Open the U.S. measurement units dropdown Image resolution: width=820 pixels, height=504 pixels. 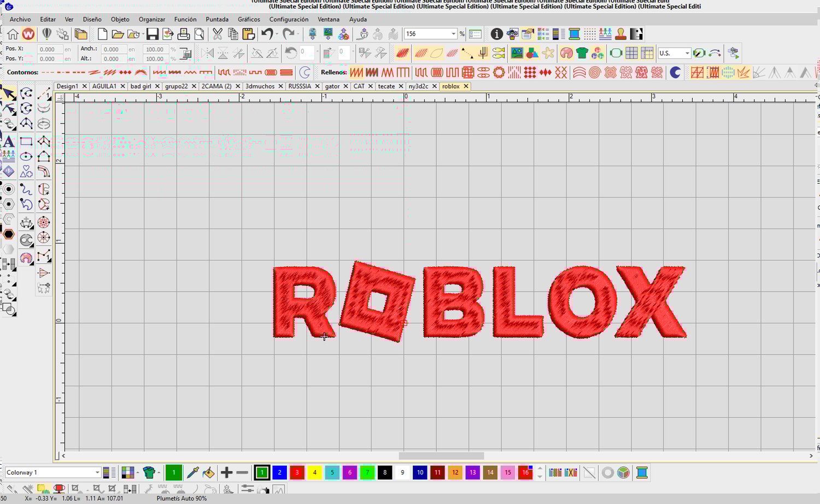pyautogui.click(x=687, y=53)
